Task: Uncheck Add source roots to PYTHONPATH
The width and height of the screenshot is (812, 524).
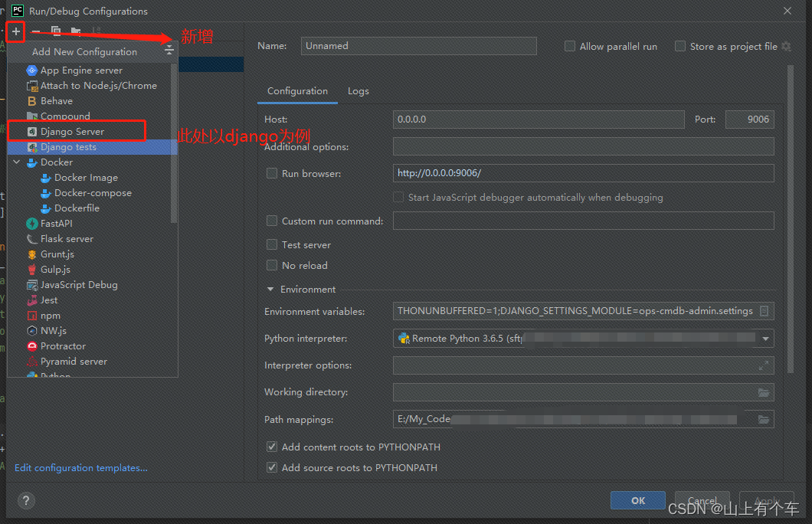Action: (x=272, y=467)
